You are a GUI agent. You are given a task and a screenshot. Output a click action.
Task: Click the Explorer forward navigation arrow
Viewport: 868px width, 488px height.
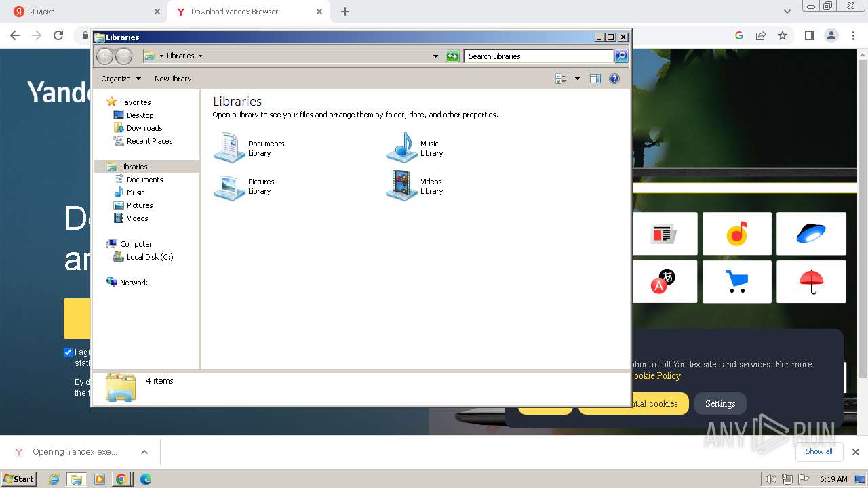[x=123, y=56]
